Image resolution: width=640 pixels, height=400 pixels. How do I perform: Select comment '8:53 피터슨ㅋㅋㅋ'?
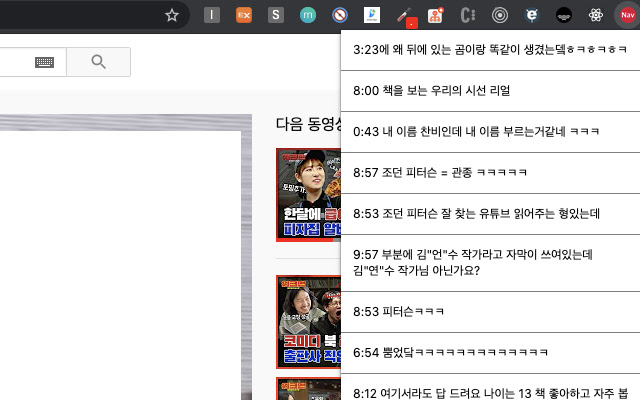[x=490, y=312]
